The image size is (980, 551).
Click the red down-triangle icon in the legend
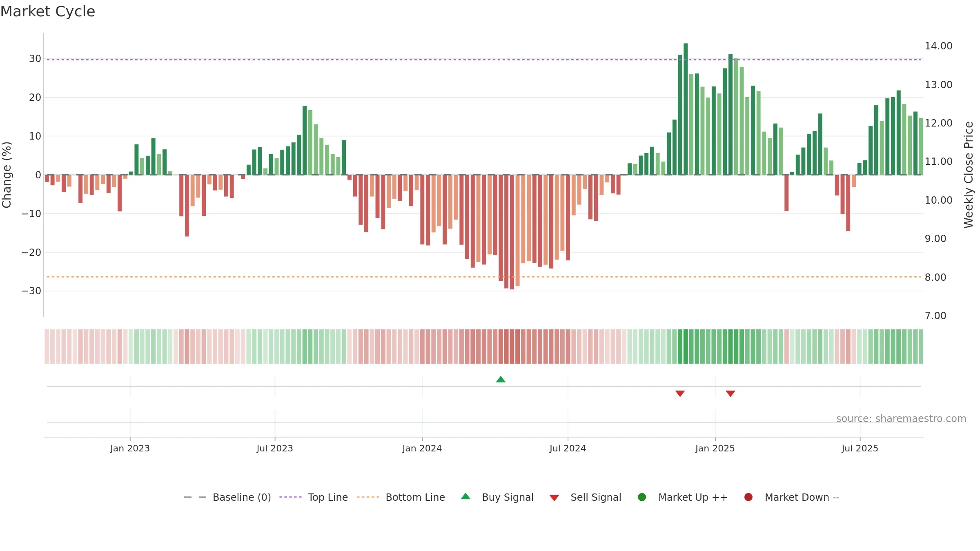click(554, 498)
